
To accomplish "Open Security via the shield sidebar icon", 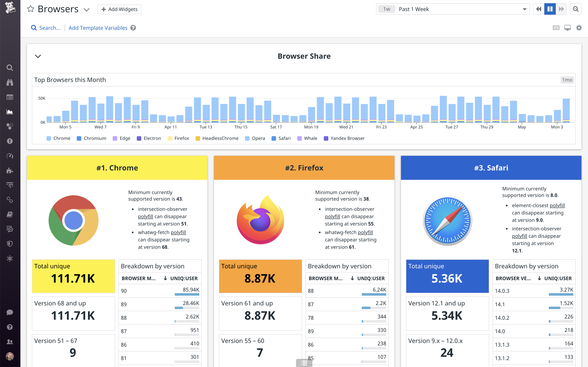I will pyautogui.click(x=10, y=243).
